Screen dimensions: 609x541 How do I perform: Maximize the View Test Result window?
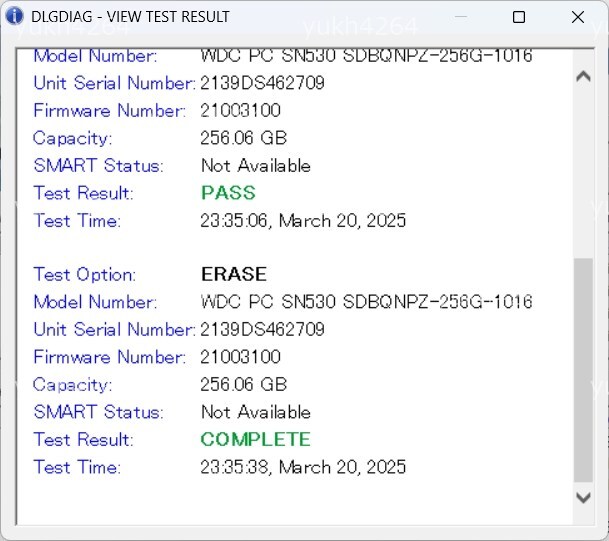click(x=519, y=17)
